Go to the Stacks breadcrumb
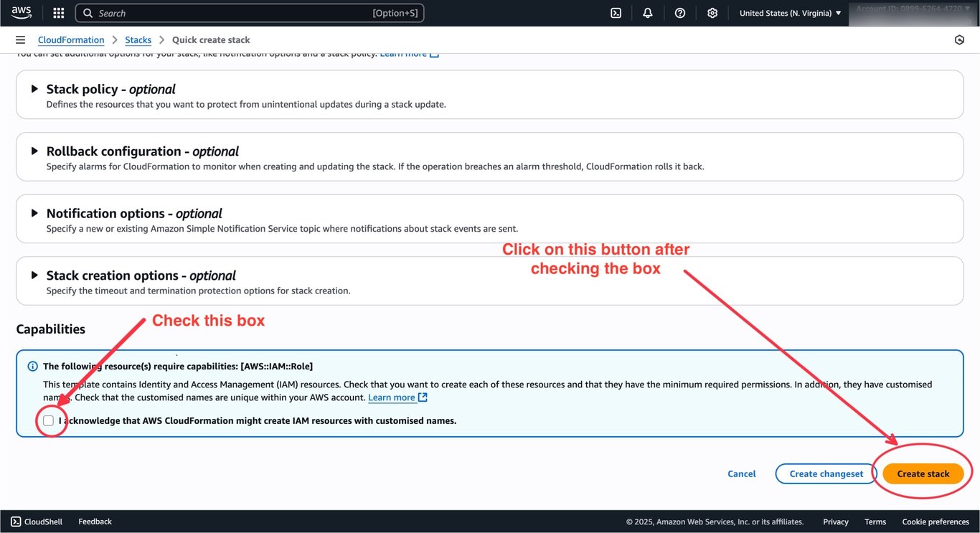The height and width of the screenshot is (533, 980). tap(138, 40)
